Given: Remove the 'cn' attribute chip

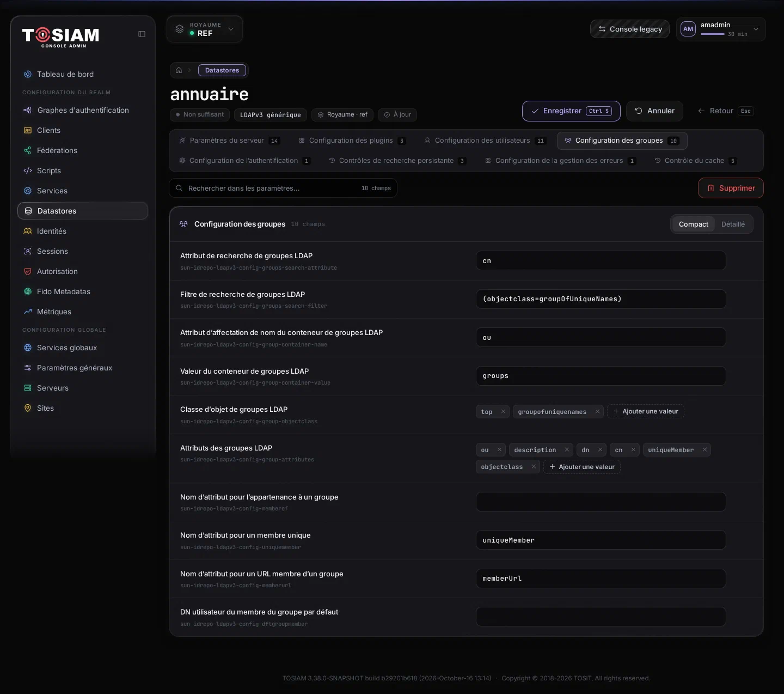Looking at the screenshot, I should pos(633,449).
